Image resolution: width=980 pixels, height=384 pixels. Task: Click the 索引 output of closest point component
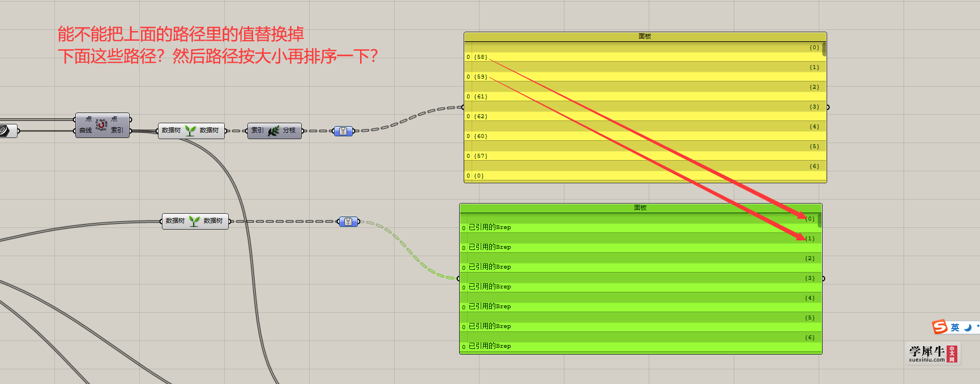pos(117,130)
